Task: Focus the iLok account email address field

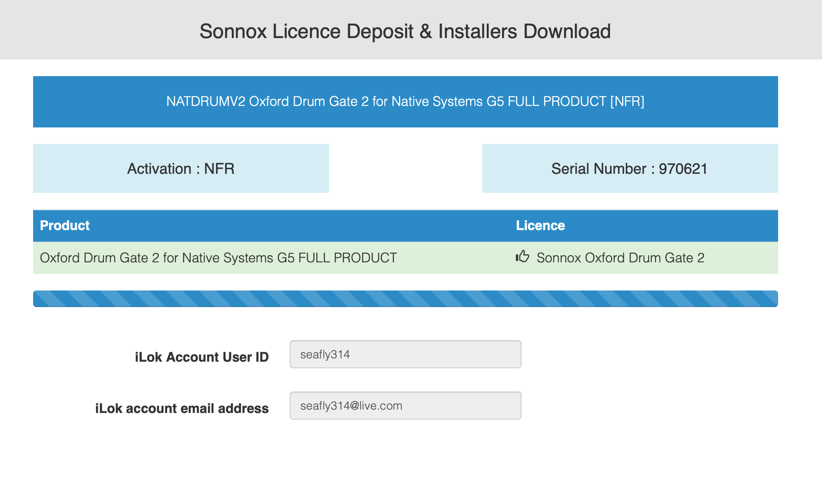Action: click(405, 406)
